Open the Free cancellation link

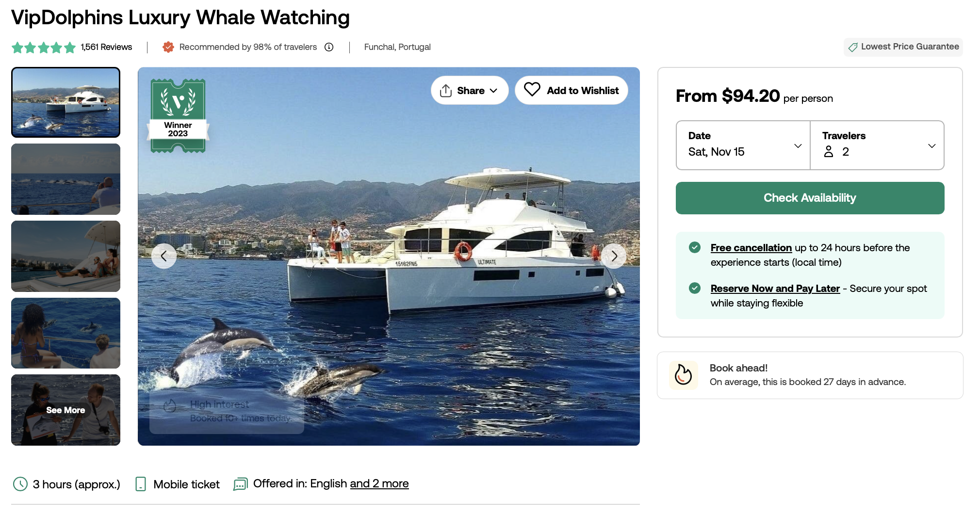751,248
